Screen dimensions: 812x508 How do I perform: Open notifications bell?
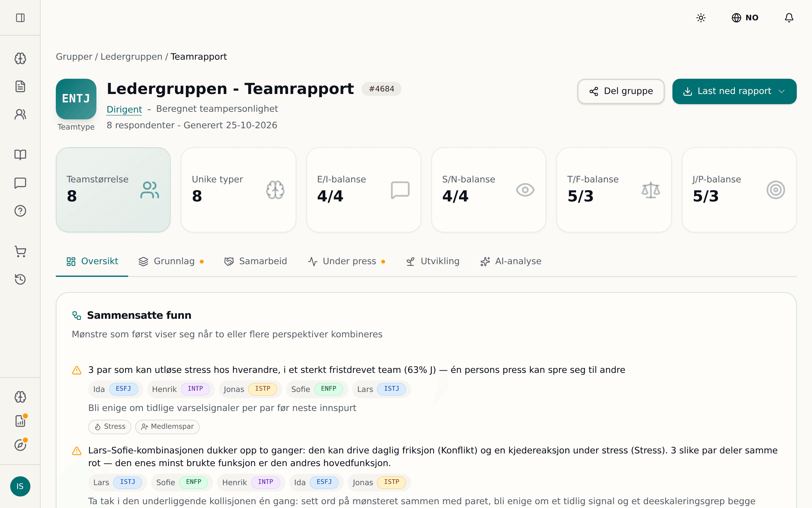click(789, 18)
